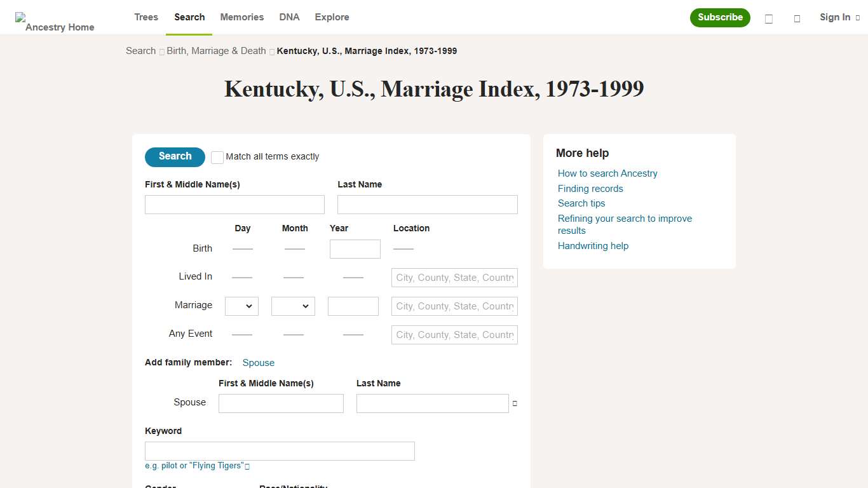Image resolution: width=868 pixels, height=488 pixels.
Task: Switch to the DNA section
Action: click(x=289, y=17)
